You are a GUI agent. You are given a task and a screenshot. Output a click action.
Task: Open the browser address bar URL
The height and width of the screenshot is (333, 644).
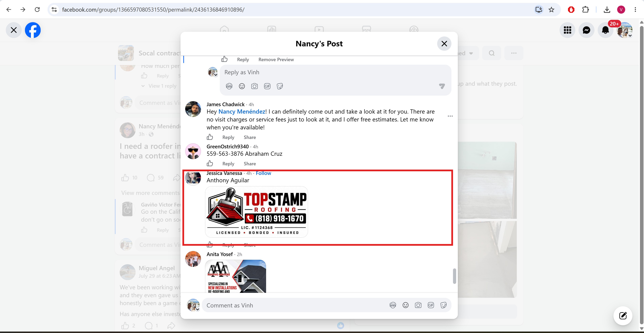[x=153, y=10]
